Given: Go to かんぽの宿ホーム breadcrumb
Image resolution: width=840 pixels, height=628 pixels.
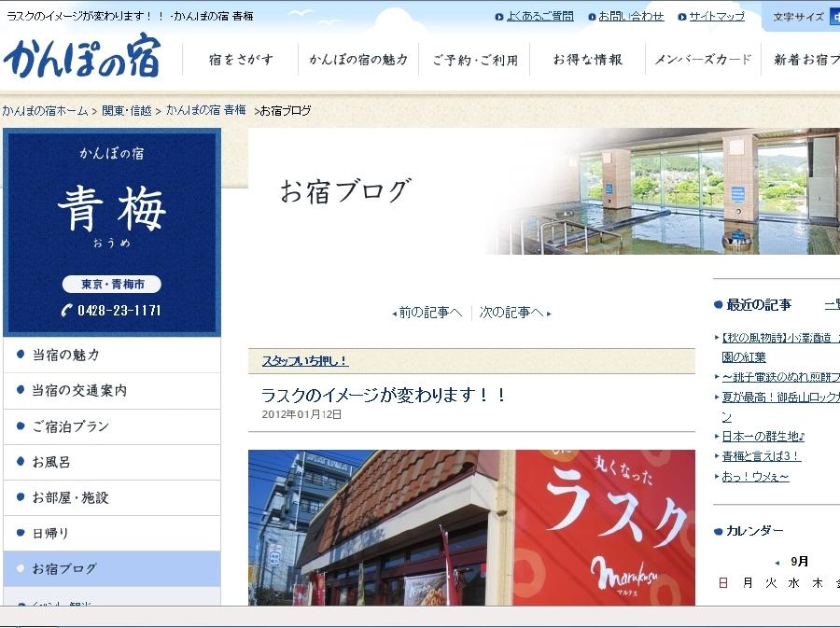Looking at the screenshot, I should pos(45,111).
